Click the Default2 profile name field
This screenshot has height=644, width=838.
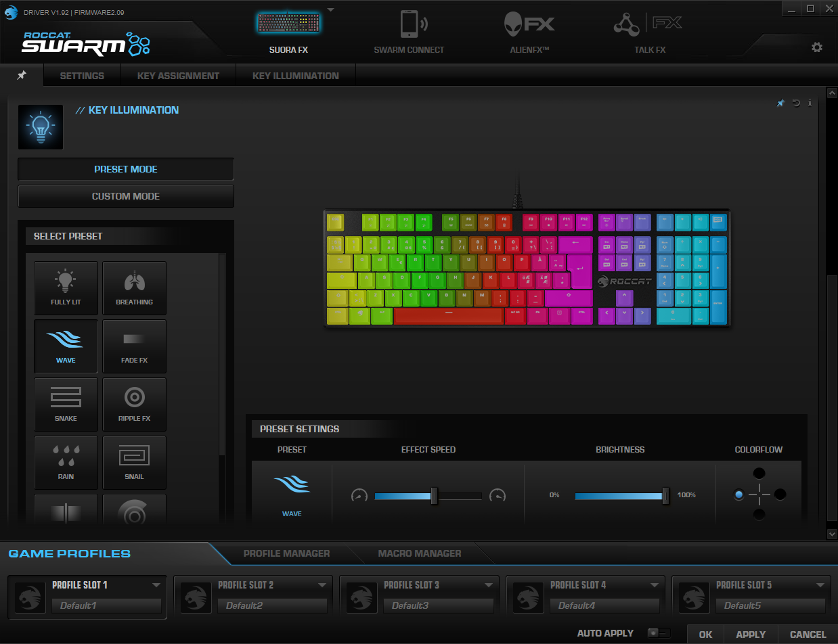[273, 605]
